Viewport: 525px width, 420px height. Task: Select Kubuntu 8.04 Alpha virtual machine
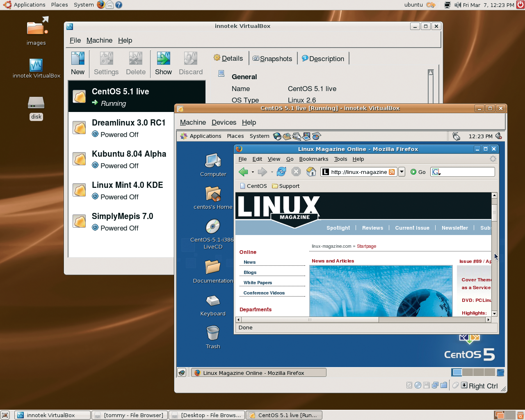pyautogui.click(x=121, y=159)
